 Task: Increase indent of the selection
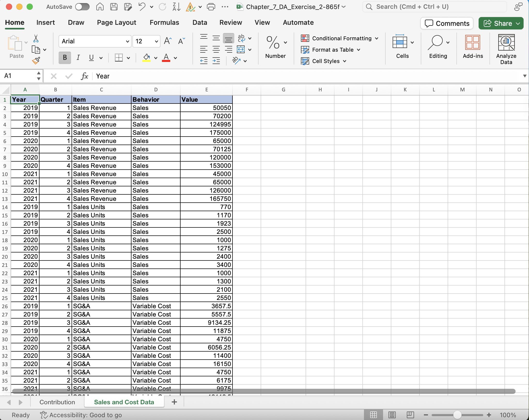click(x=216, y=61)
